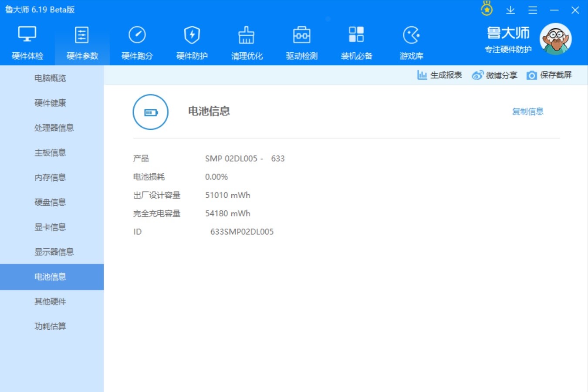
Task: Click product value SMP 02DL005 - 633
Action: [x=245, y=159]
